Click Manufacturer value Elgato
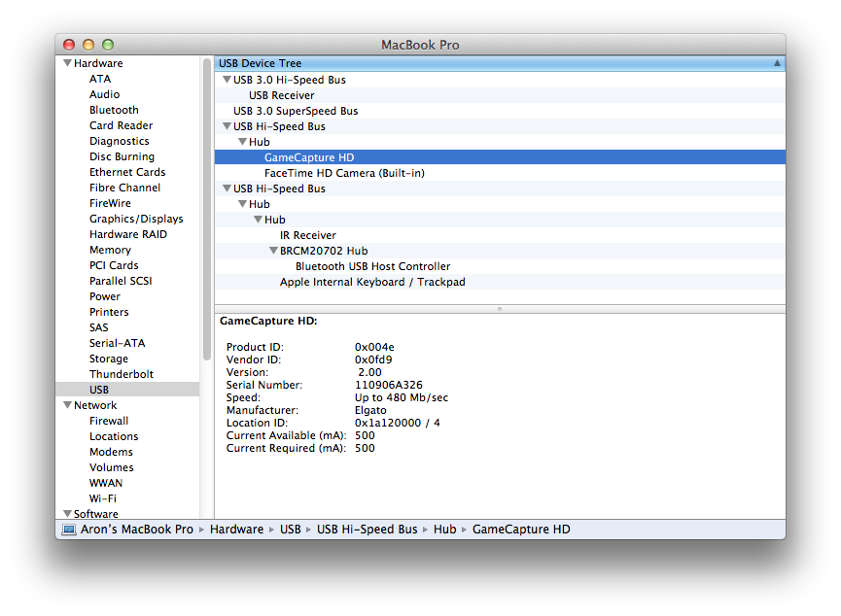 370,410
